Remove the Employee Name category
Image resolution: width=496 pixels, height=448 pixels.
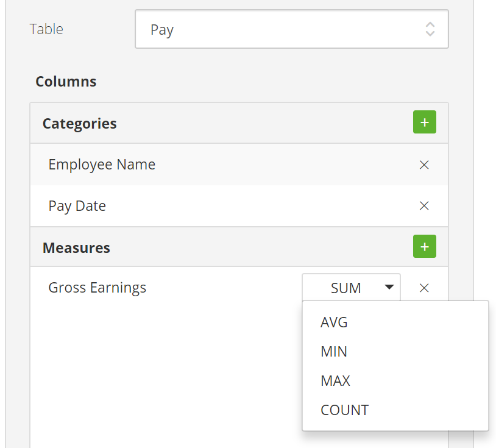pos(424,165)
